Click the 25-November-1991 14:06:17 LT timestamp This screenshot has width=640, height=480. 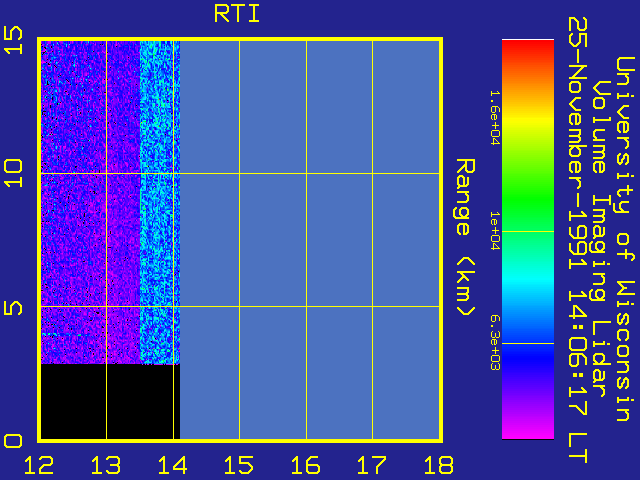point(578,240)
